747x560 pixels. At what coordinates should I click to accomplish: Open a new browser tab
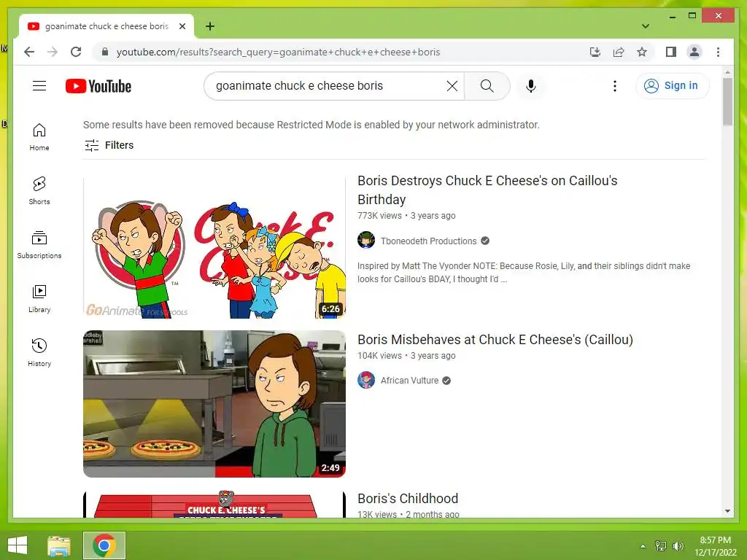tap(210, 26)
